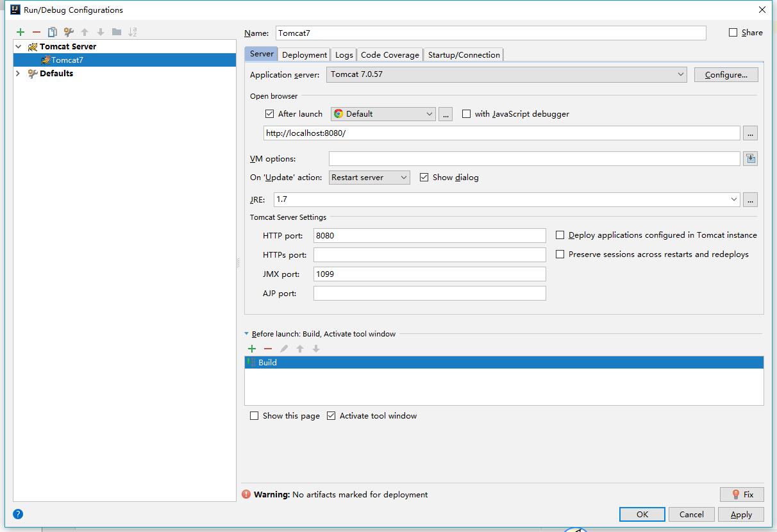Toggle Show dialog checkbox

coord(424,178)
